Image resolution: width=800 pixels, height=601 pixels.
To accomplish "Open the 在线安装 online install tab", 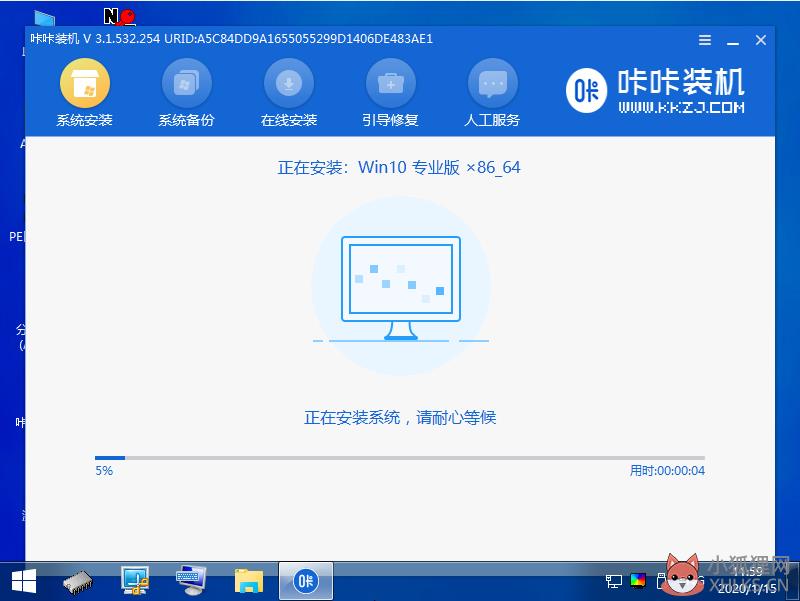I will 289,93.
